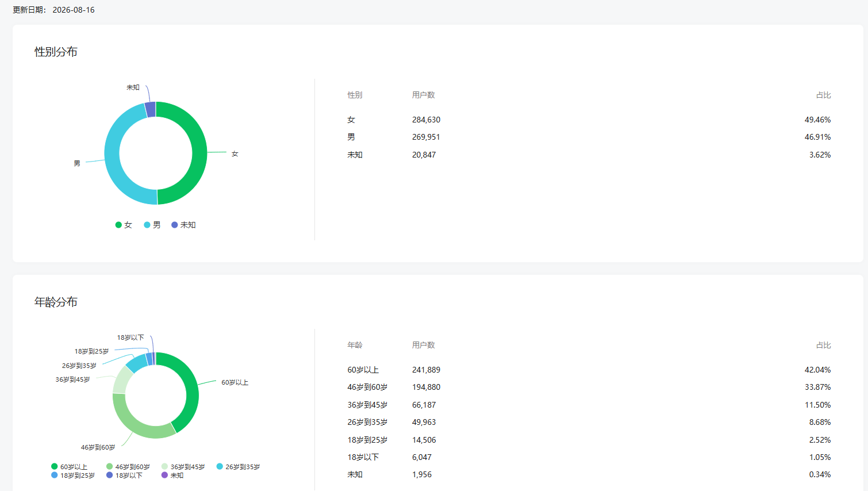Toggle the 女 legend item under gender chart

point(124,225)
